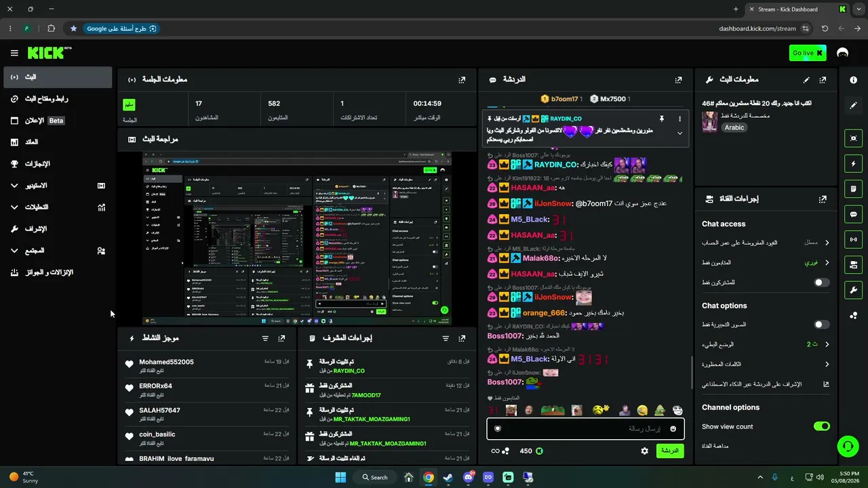The image size is (868, 488).
Task: Click the Arabic language tag
Action: point(734,127)
